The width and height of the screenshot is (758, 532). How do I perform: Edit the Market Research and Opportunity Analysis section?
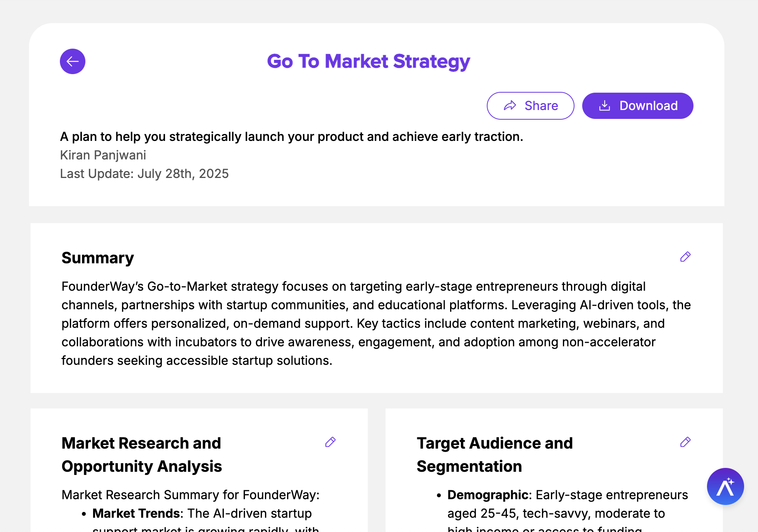(x=330, y=442)
